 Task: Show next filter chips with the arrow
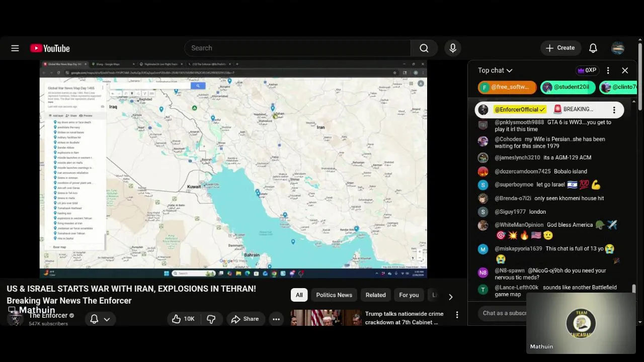pyautogui.click(x=450, y=297)
